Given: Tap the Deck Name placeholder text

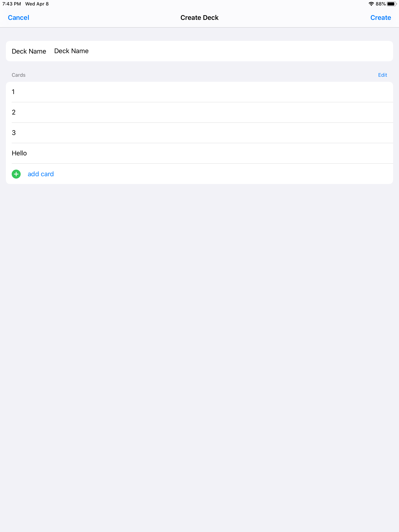Looking at the screenshot, I should coord(71,51).
